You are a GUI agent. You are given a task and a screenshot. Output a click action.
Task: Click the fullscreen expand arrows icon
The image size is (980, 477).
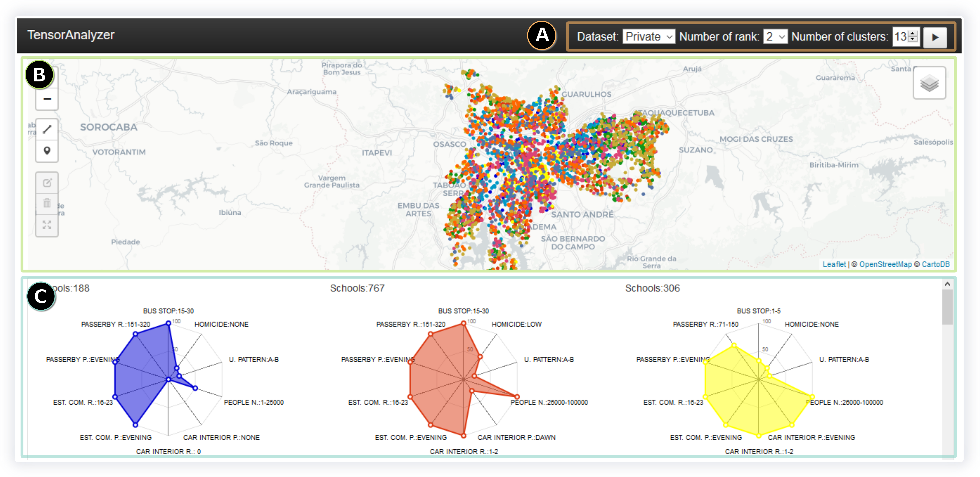tap(47, 225)
